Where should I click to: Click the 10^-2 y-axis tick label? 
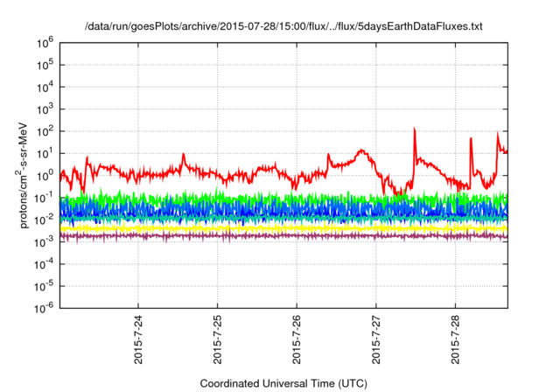(45, 220)
